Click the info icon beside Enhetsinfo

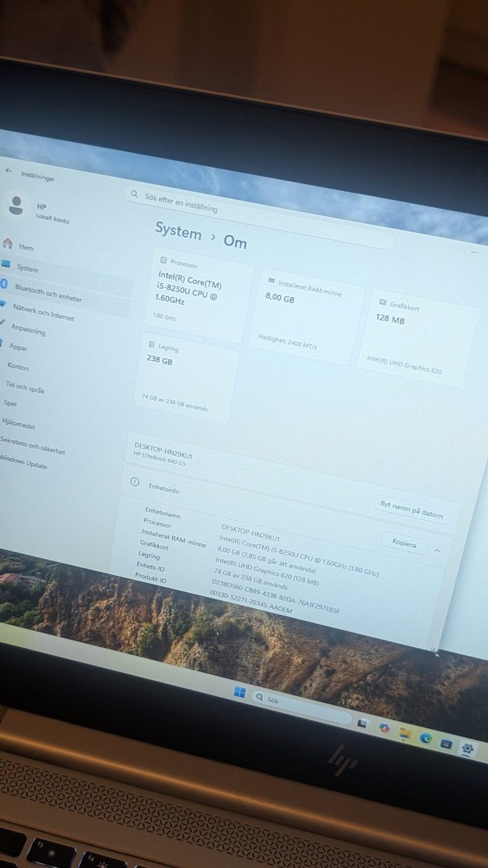(x=135, y=481)
